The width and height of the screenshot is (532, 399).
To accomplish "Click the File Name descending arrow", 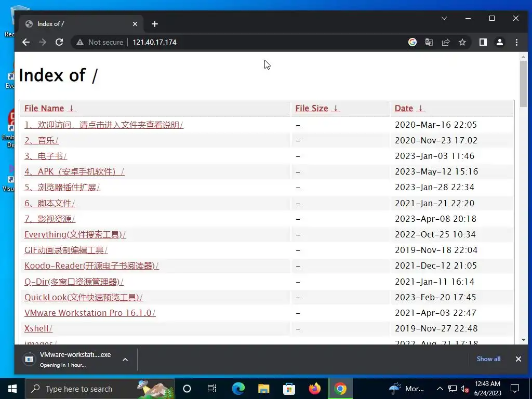I will pyautogui.click(x=71, y=108).
